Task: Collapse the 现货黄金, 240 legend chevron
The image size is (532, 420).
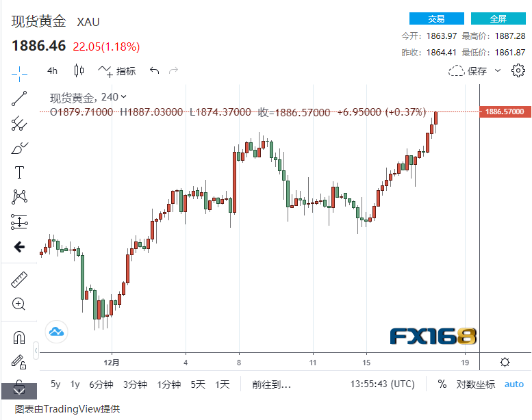Action: tap(124, 97)
